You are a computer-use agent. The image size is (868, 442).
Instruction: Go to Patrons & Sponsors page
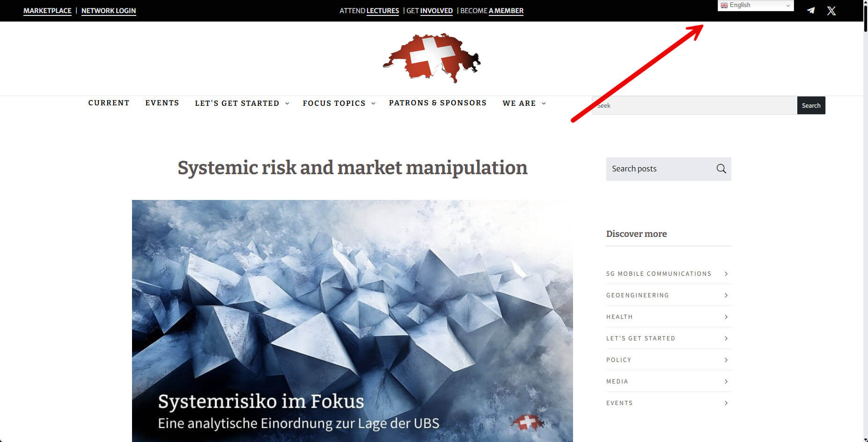pyautogui.click(x=438, y=103)
